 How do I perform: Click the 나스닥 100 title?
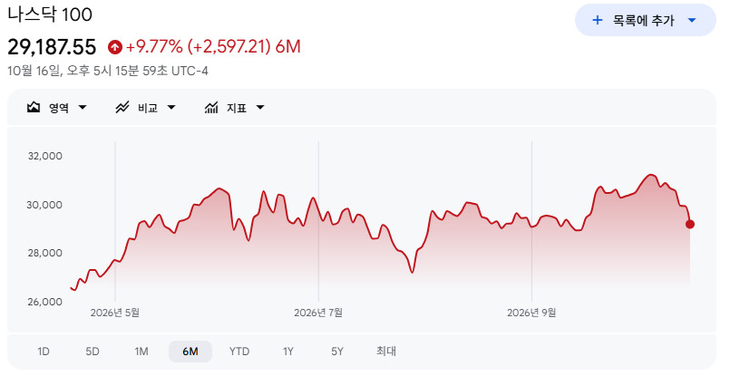[x=50, y=14]
